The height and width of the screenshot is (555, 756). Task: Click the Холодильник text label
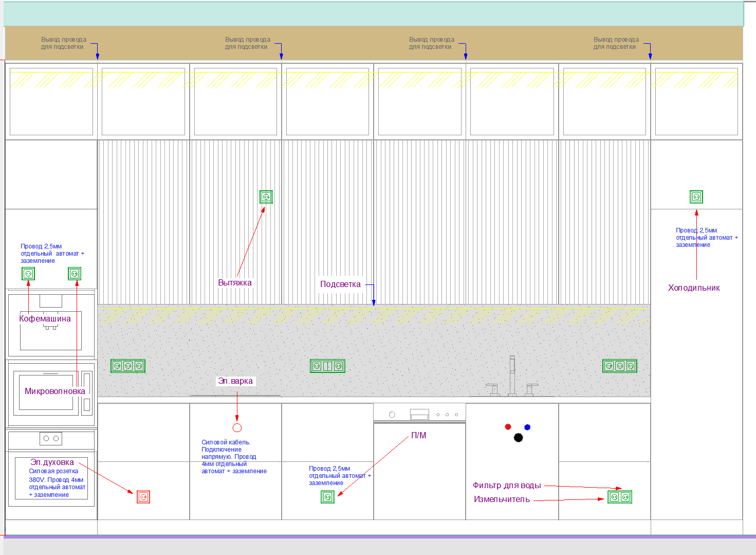[694, 288]
